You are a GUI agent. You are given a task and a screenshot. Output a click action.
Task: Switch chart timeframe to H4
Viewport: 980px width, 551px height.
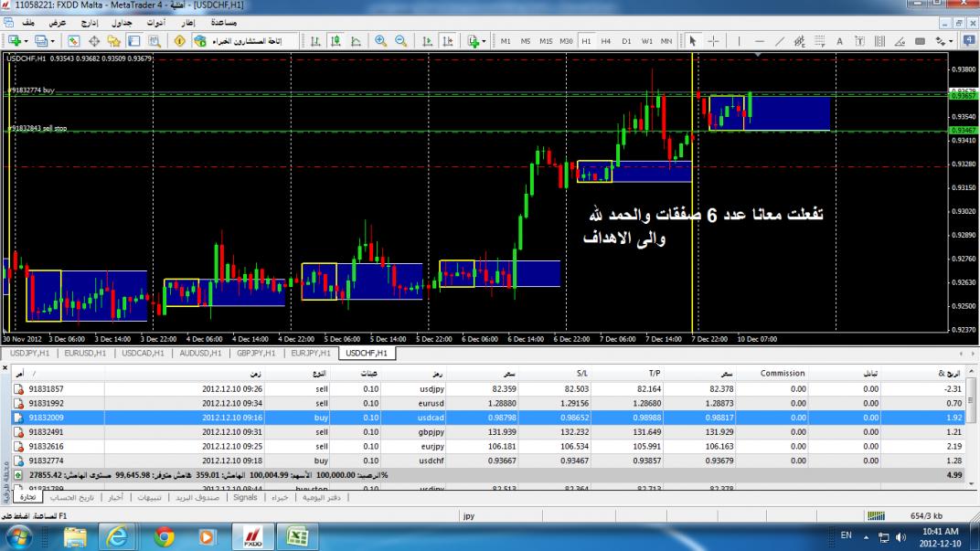coord(606,41)
